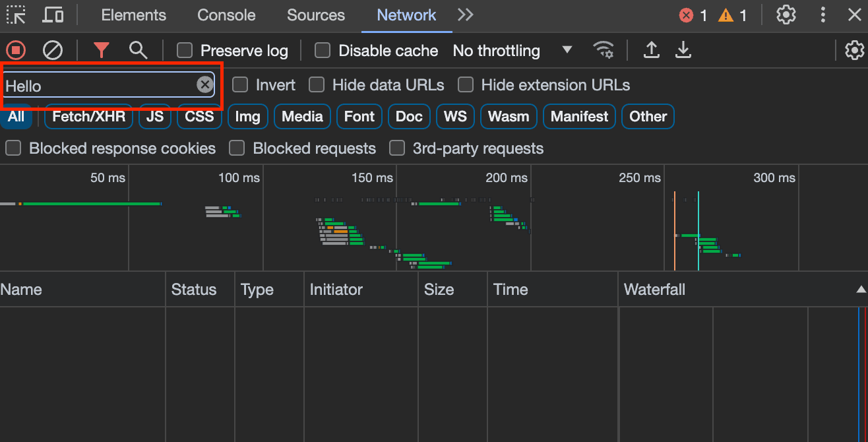
Task: Filter requests by Fetch/XHR
Action: pos(88,116)
